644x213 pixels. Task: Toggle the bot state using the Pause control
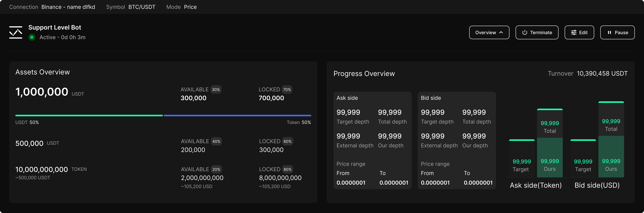click(x=618, y=32)
